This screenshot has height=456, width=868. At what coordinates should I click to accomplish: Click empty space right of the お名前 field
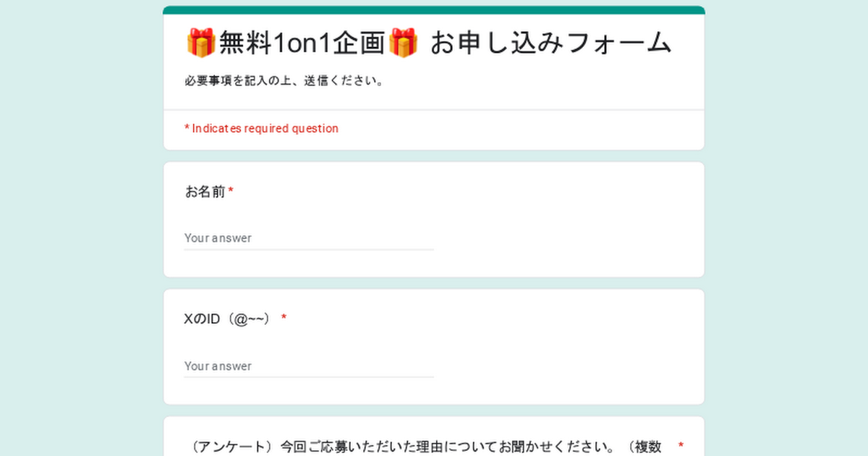click(564, 238)
